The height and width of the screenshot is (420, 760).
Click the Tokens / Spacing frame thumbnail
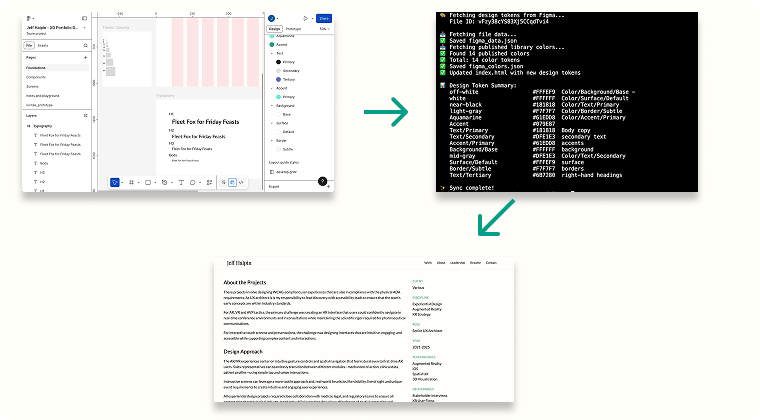pyautogui.click(x=127, y=59)
